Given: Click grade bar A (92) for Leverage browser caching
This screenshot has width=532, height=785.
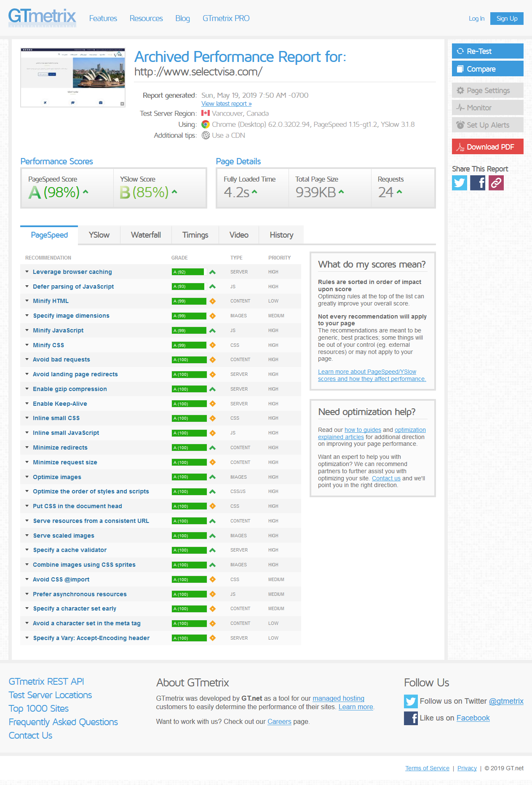Looking at the screenshot, I should click(x=189, y=272).
